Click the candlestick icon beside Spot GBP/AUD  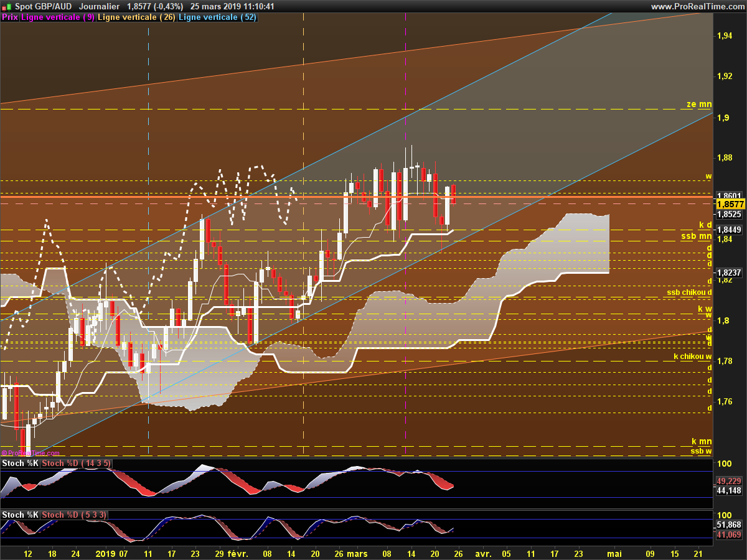7,6
